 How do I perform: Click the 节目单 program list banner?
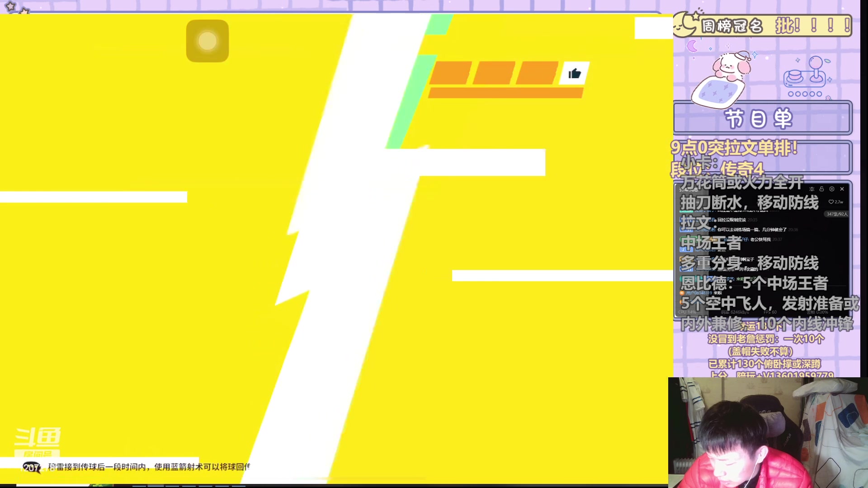tap(763, 118)
